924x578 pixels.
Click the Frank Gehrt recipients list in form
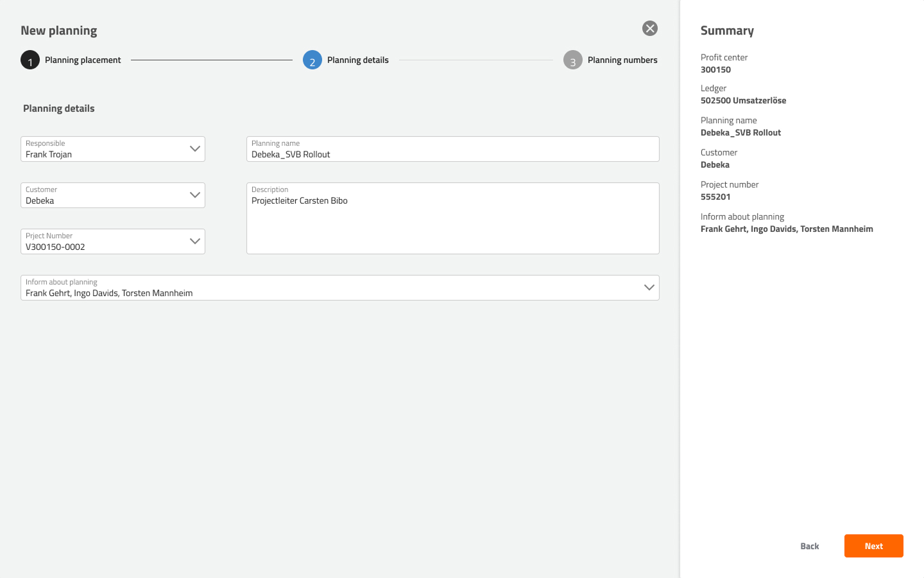pos(109,293)
